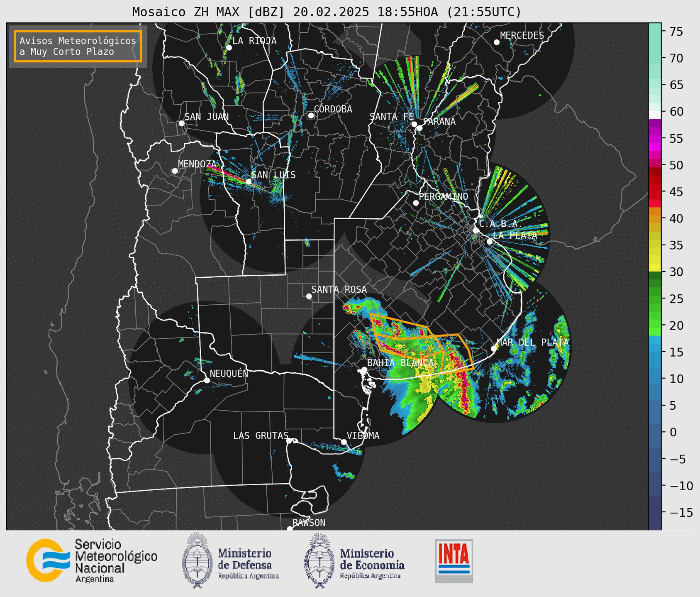Image resolution: width=700 pixels, height=597 pixels.
Task: Click the SANTA FE city label
Action: click(x=392, y=117)
